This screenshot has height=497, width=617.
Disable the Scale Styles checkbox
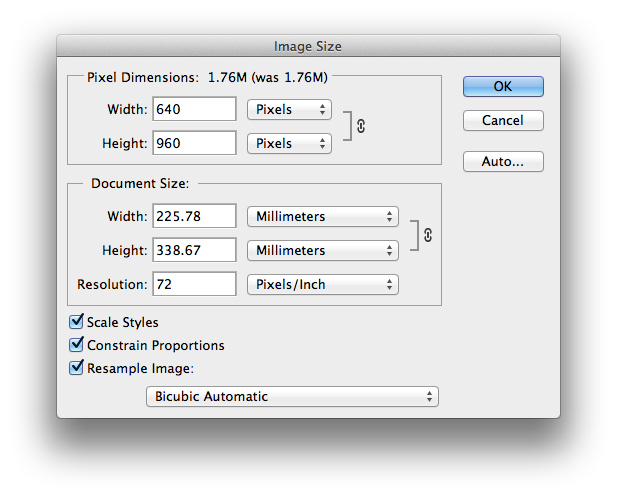76,323
